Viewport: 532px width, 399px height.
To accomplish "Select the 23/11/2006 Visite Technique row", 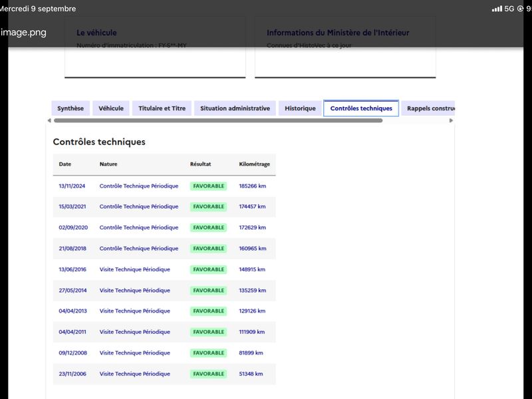I will [x=164, y=374].
